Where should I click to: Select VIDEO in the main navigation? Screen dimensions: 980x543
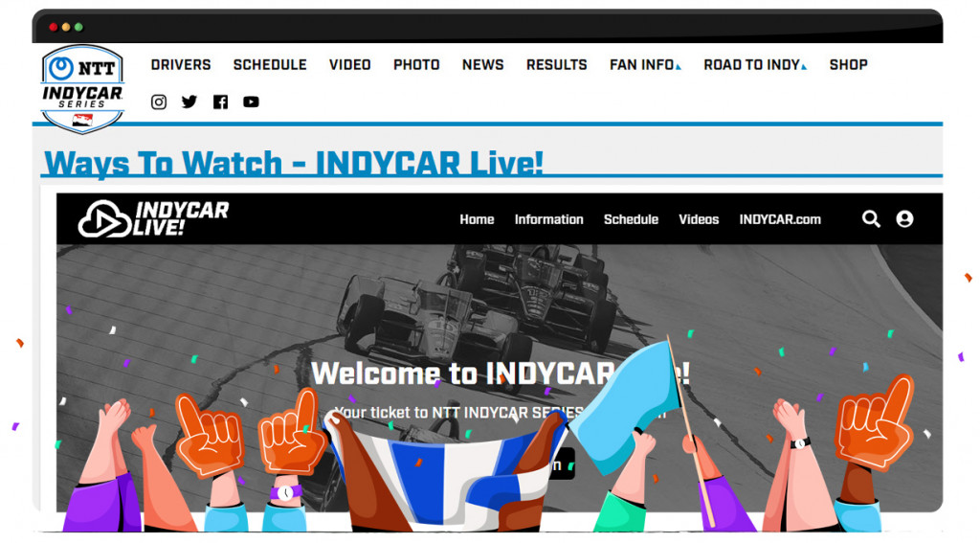[350, 65]
